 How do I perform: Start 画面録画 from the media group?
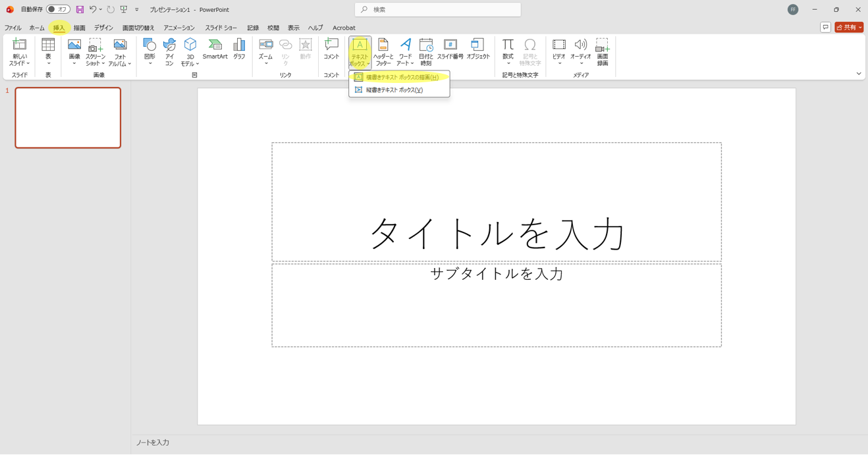tap(602, 52)
